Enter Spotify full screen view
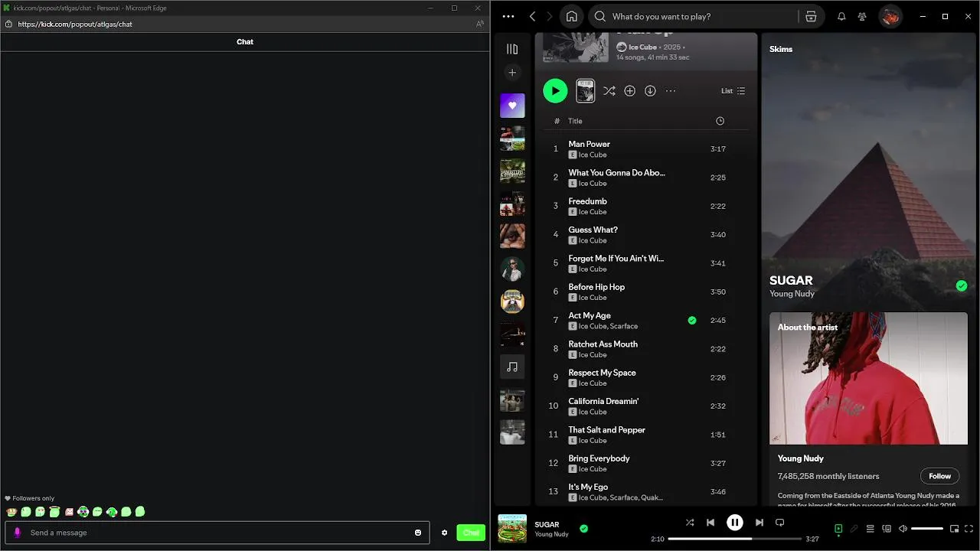This screenshot has height=551, width=980. (969, 529)
